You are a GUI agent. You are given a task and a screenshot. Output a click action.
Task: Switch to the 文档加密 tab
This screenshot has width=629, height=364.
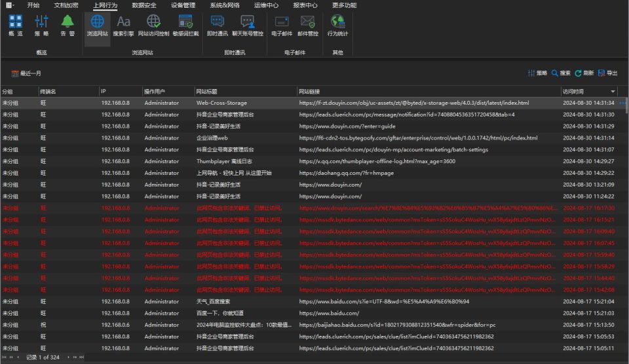(66, 5)
